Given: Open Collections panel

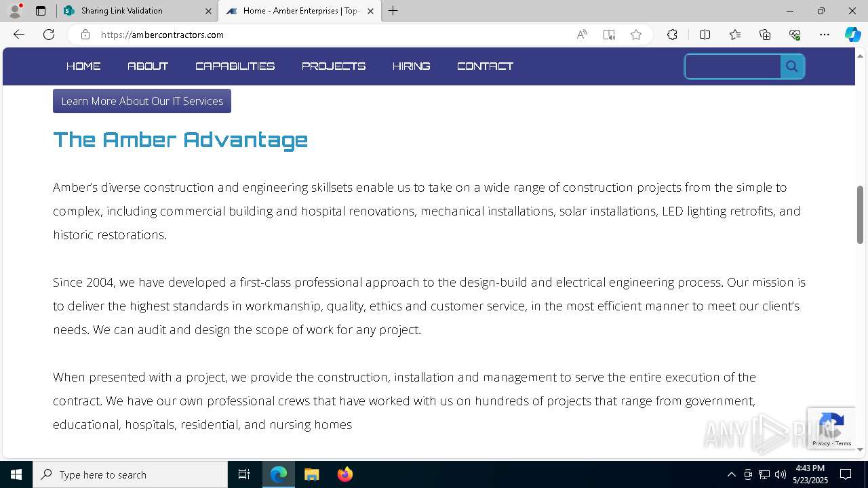Looking at the screenshot, I should point(765,35).
